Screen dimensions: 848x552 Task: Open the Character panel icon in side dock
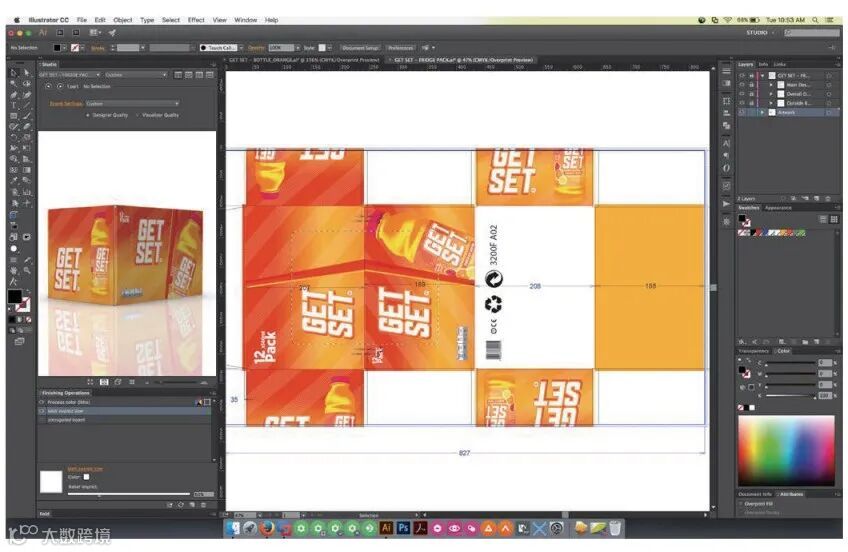(x=726, y=143)
